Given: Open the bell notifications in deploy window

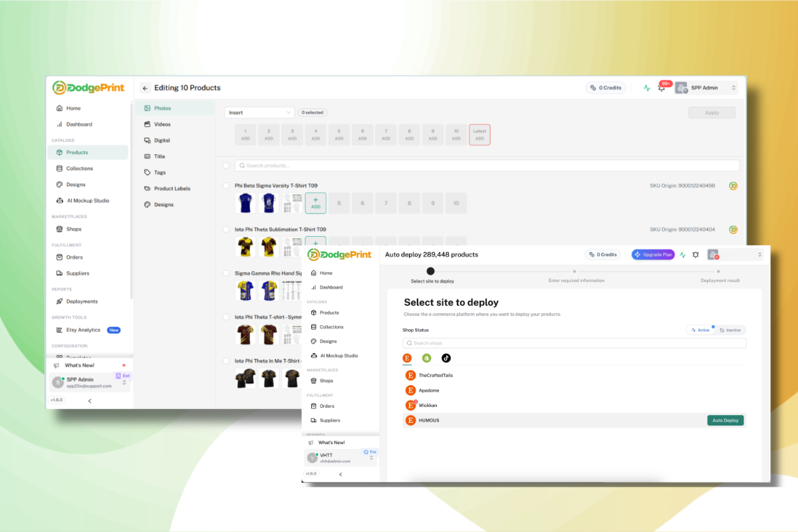Looking at the screenshot, I should (x=696, y=255).
